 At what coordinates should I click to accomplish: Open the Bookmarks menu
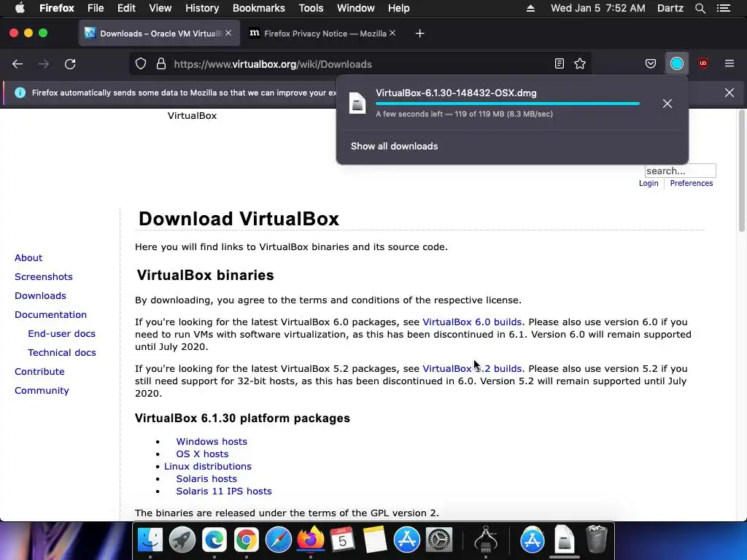click(x=259, y=8)
